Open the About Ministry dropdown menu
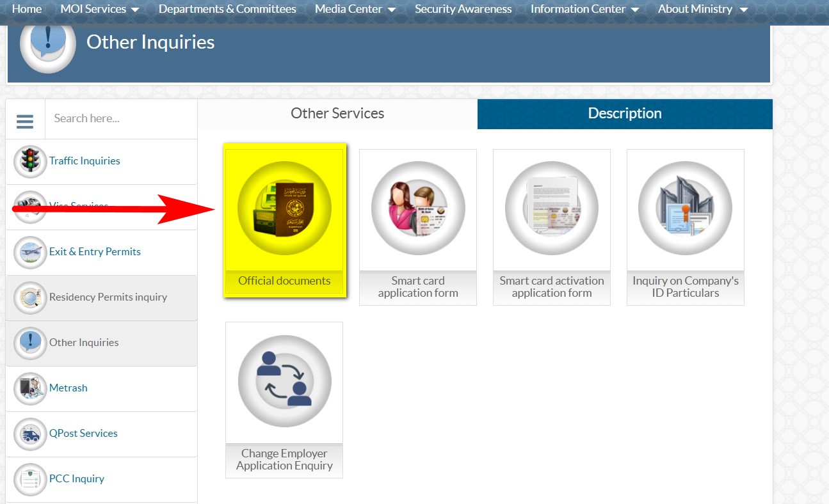This screenshot has height=504, width=829. click(702, 9)
